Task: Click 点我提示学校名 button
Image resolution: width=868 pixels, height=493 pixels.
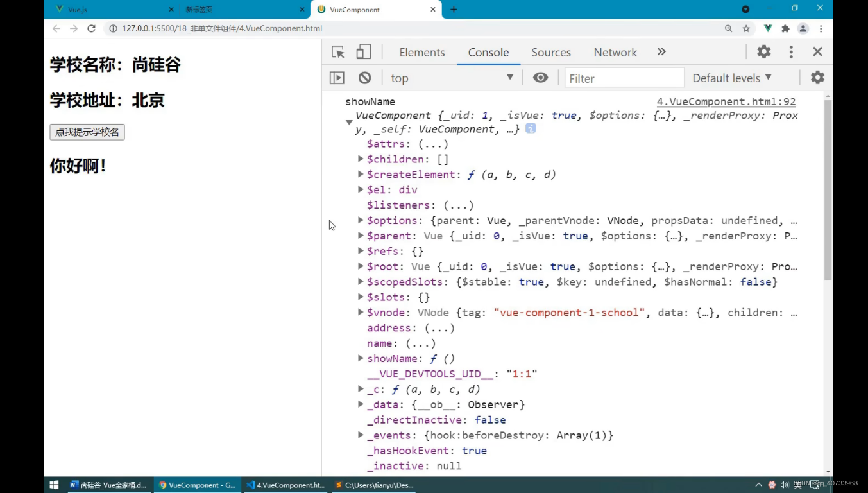Action: point(87,132)
